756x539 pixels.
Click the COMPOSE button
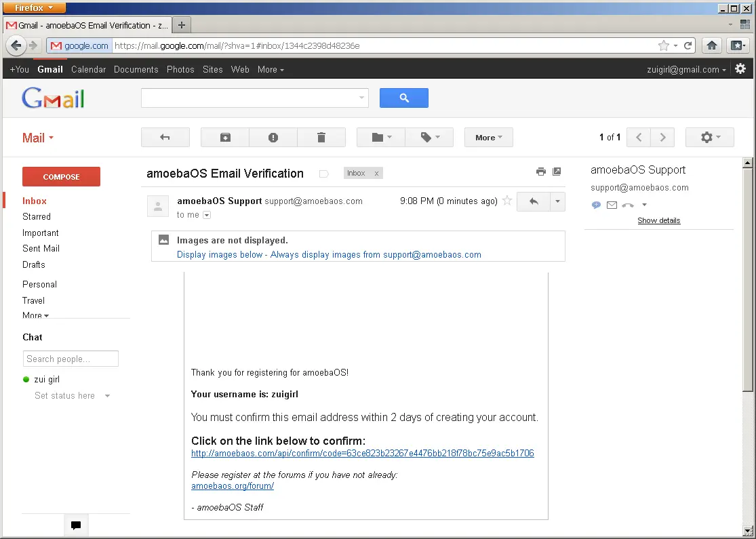point(61,176)
